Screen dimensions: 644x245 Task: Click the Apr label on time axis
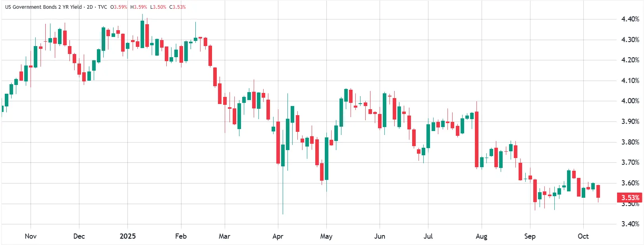click(x=278, y=236)
